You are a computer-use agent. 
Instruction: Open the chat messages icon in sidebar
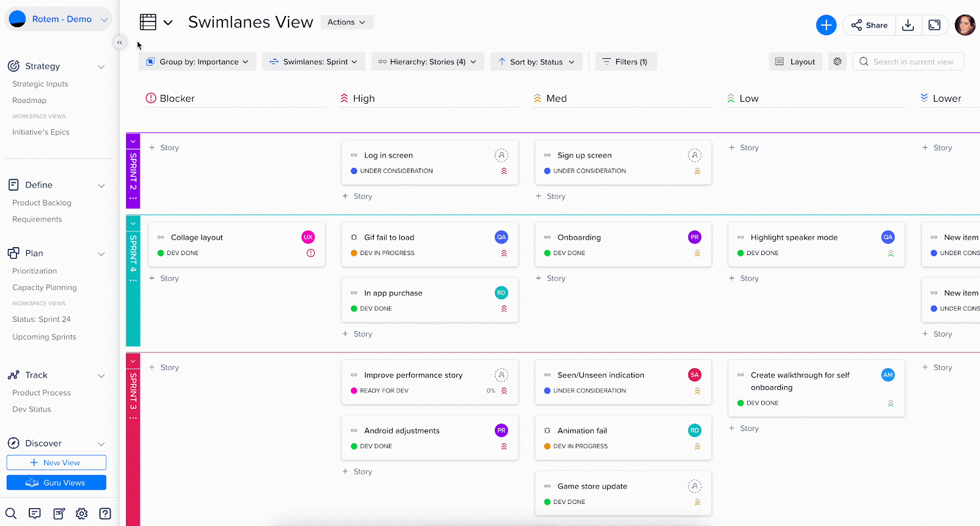[35, 514]
